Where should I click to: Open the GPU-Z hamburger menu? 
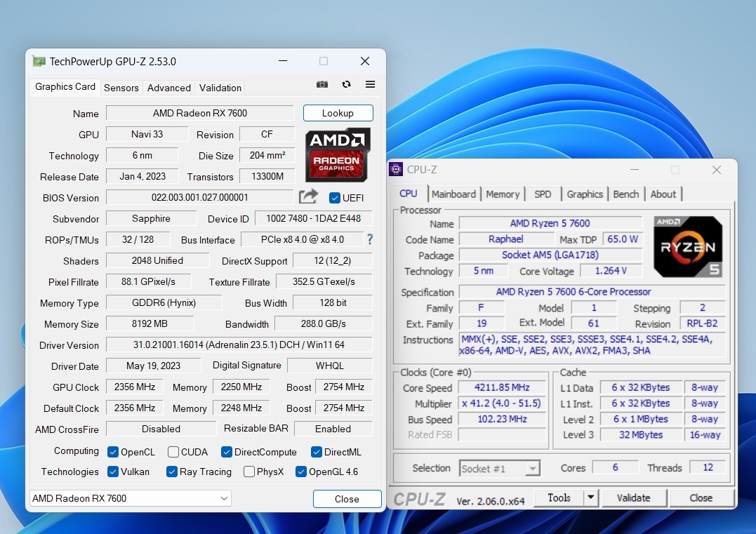pos(371,84)
